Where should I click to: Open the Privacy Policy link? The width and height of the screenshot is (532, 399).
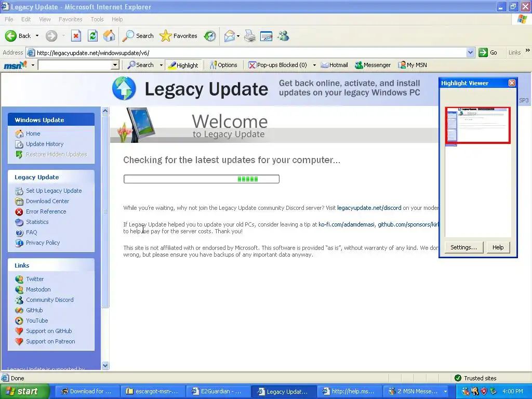[43, 243]
